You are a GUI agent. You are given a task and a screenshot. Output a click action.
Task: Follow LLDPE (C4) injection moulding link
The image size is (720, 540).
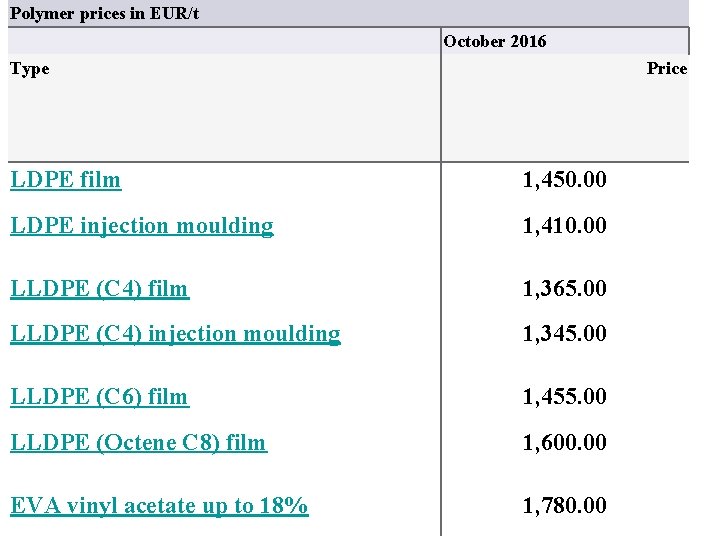coord(175,334)
